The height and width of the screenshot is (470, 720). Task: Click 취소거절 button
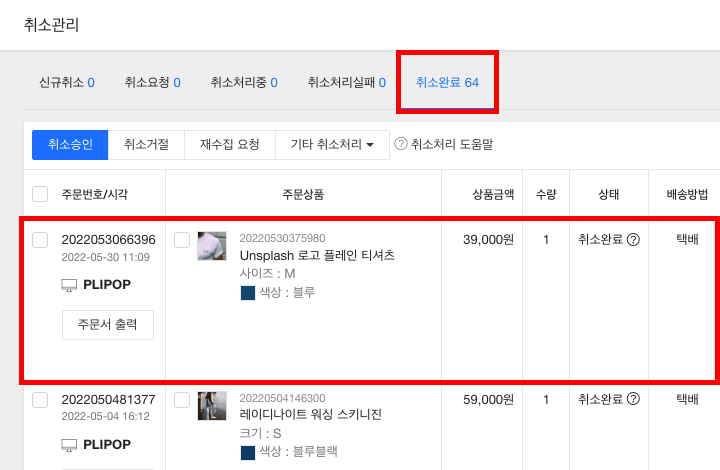pos(146,145)
